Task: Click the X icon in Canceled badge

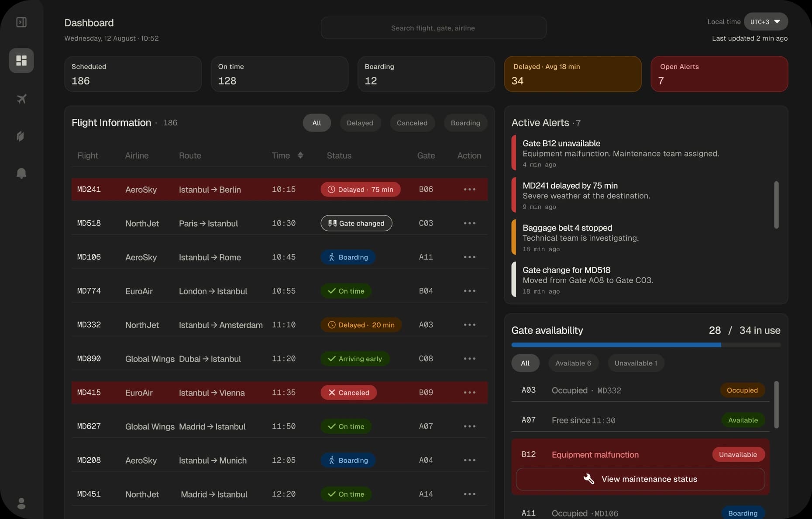Action: [x=332, y=392]
